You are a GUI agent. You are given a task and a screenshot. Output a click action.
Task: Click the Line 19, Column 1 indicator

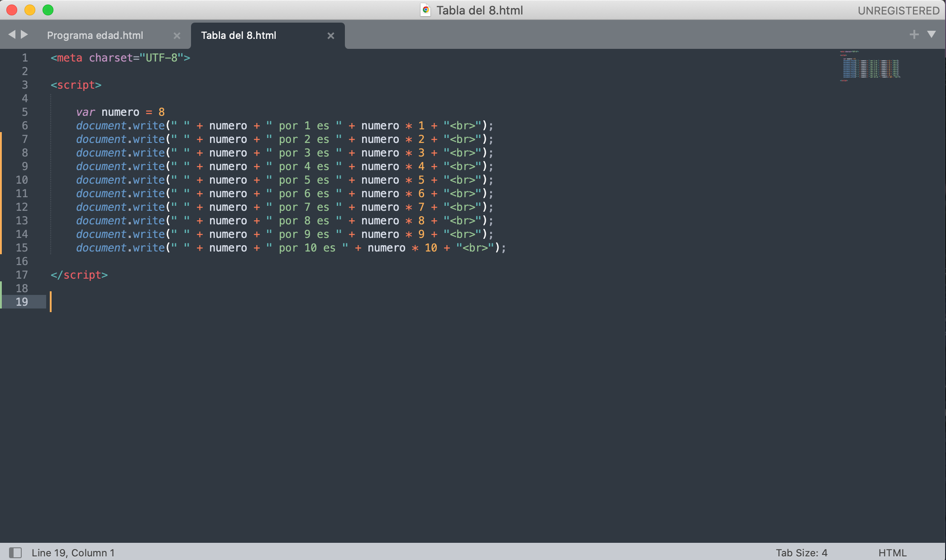tap(73, 553)
